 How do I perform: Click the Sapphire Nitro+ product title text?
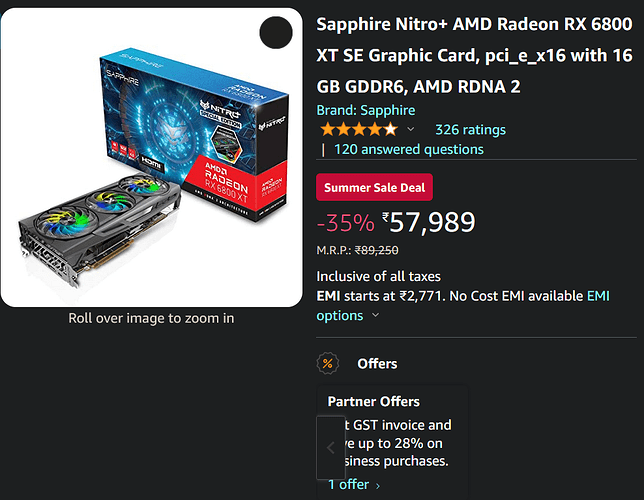[475, 55]
